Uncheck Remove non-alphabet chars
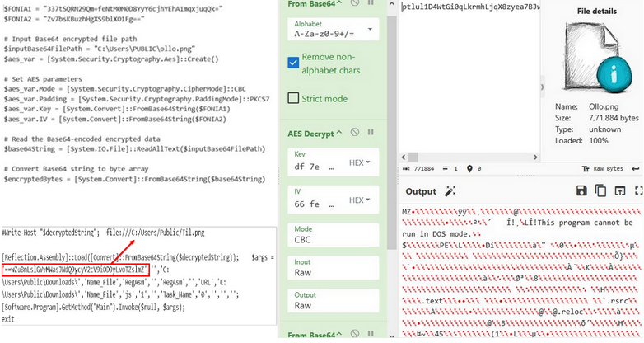Image resolution: width=644 pixels, height=343 pixels. pos(293,63)
